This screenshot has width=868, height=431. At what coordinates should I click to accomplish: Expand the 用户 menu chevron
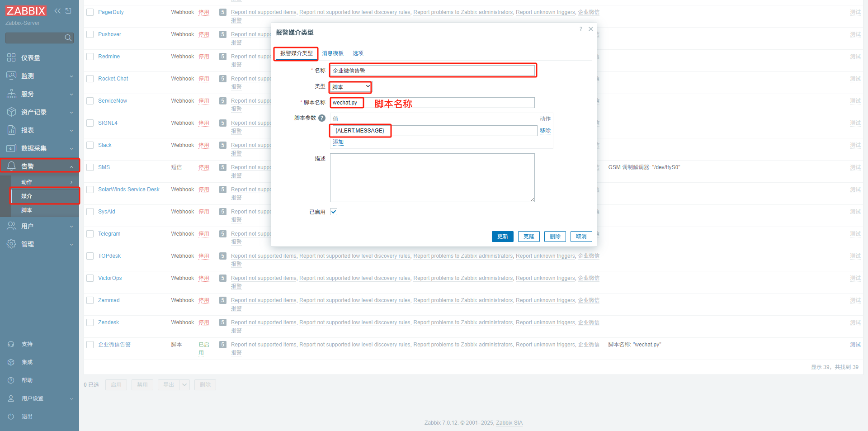[71, 227]
